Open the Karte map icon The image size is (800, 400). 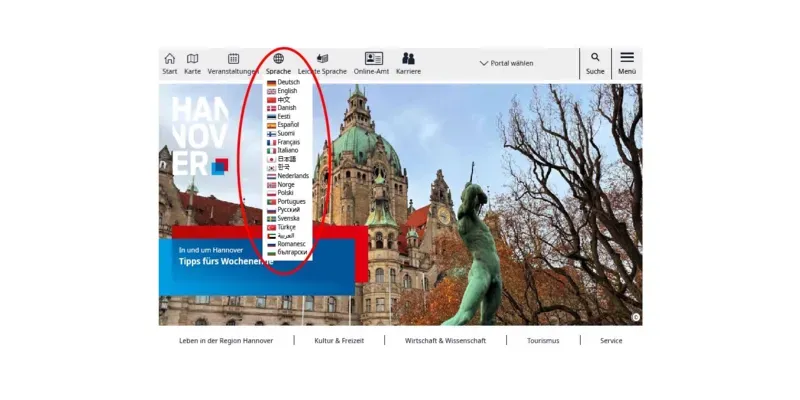coord(192,58)
